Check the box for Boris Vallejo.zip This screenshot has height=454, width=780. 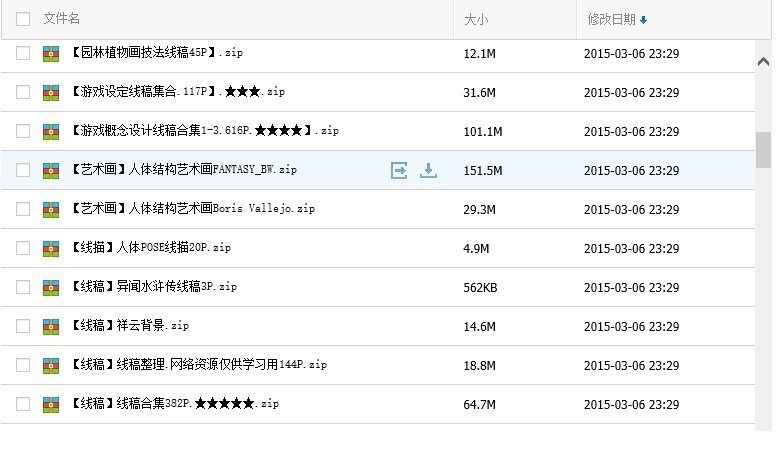pyautogui.click(x=23, y=209)
